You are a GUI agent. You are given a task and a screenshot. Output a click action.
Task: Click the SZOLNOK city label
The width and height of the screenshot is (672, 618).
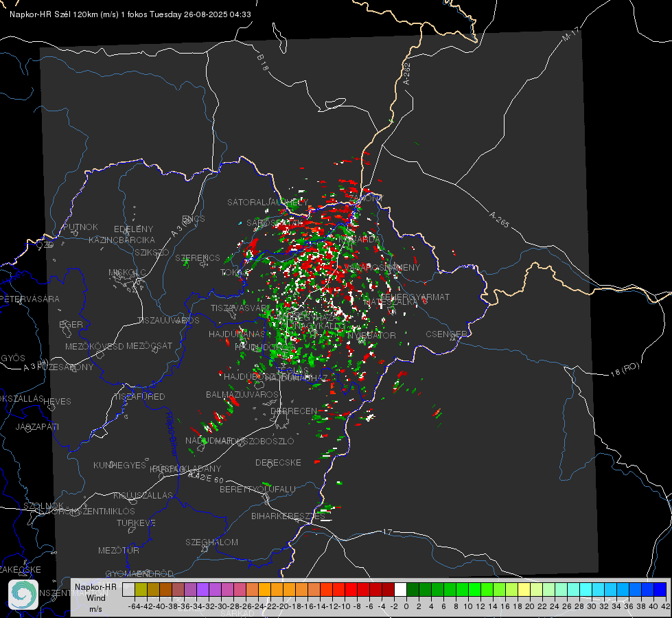pyautogui.click(x=44, y=506)
